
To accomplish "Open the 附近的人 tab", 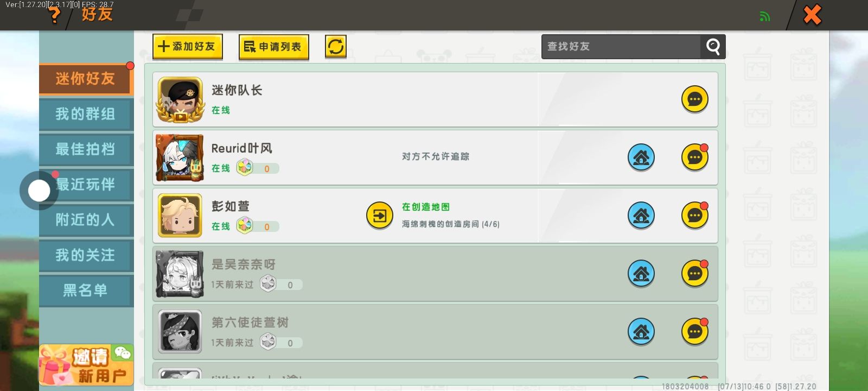I will (x=86, y=220).
